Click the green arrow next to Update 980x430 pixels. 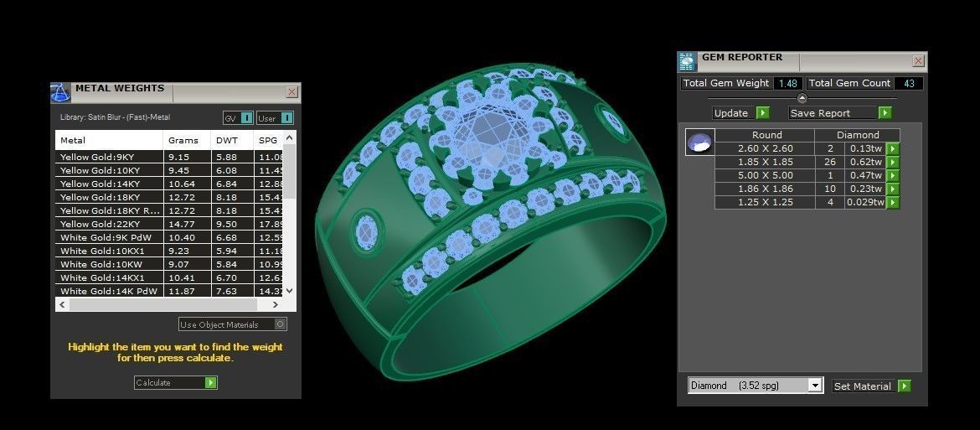762,113
